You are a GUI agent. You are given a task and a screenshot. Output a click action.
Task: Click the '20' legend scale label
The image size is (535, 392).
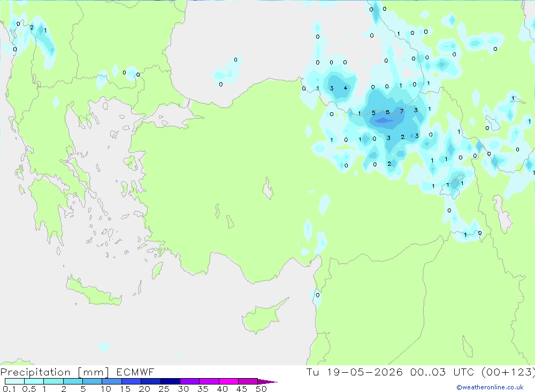144,389
